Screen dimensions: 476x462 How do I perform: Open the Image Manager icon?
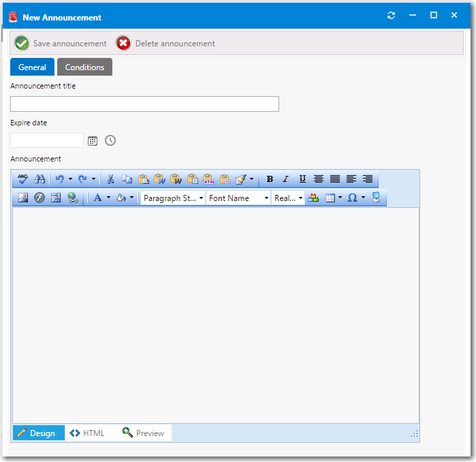22,198
